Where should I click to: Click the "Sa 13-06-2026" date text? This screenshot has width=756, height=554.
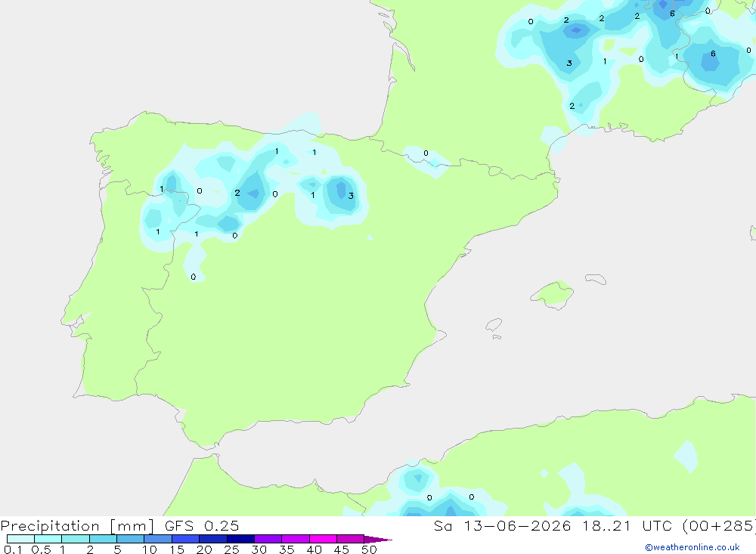502,526
